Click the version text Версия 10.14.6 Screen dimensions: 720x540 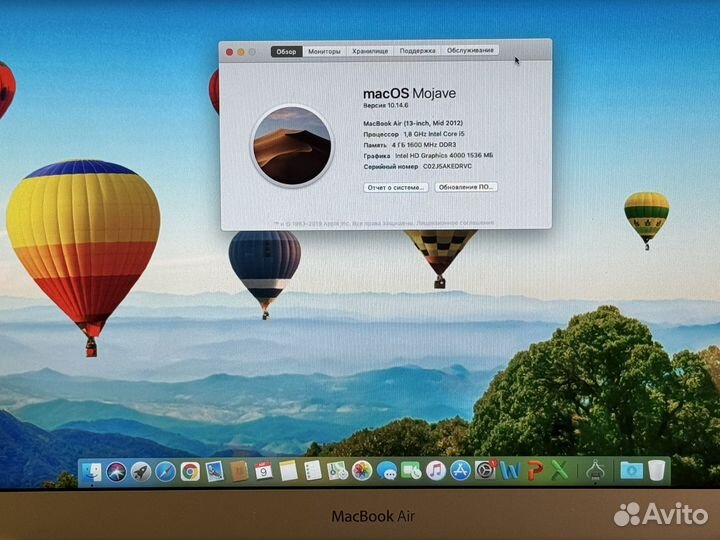click(386, 105)
